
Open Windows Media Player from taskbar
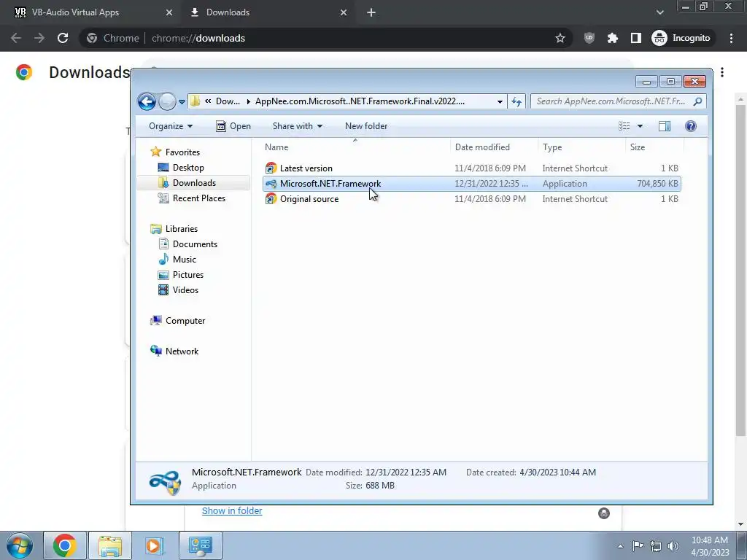(155, 545)
